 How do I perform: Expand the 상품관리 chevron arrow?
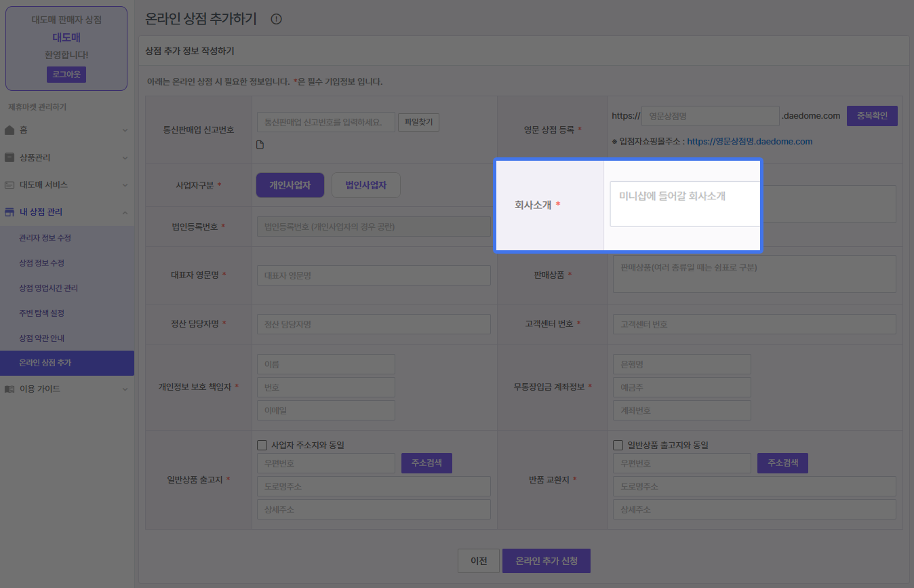[x=125, y=157]
